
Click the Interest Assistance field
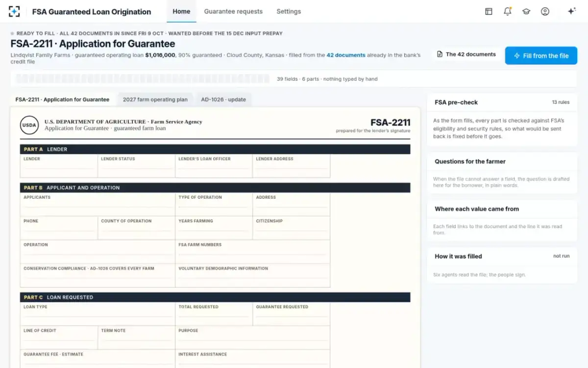click(x=252, y=359)
